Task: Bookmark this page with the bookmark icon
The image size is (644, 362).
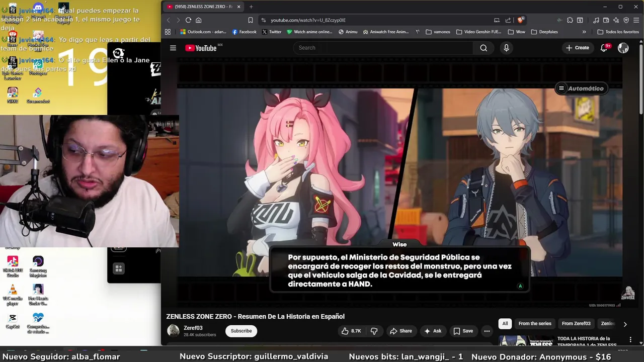Action: click(250, 20)
